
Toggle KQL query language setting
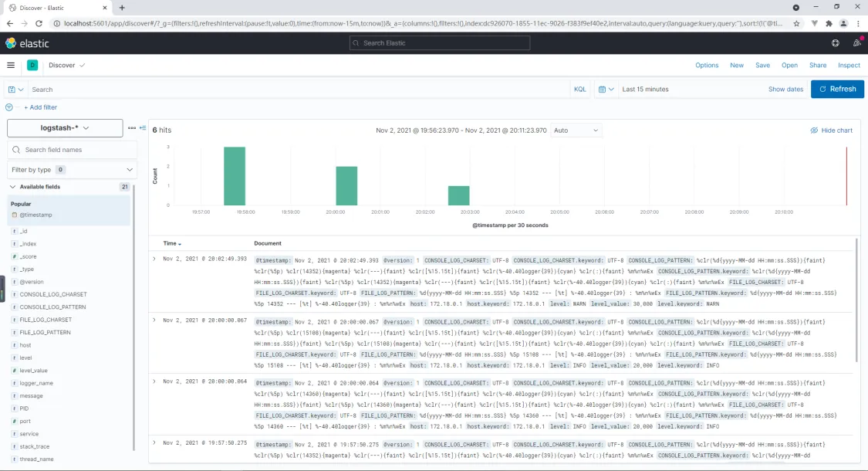pyautogui.click(x=581, y=89)
